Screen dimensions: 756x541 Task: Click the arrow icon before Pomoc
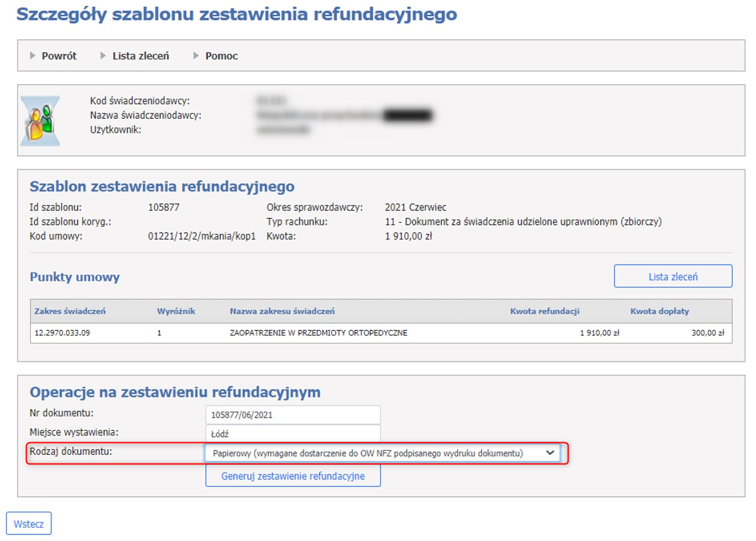(x=195, y=56)
